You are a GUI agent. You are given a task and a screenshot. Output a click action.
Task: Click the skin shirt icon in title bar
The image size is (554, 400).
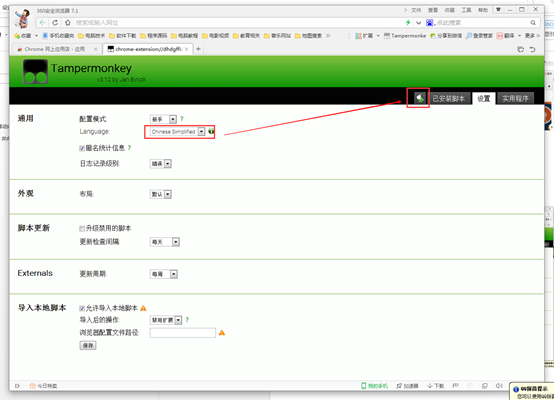point(498,10)
